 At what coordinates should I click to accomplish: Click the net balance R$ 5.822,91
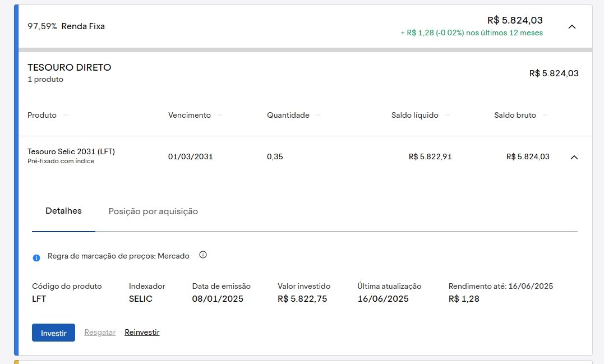click(430, 156)
